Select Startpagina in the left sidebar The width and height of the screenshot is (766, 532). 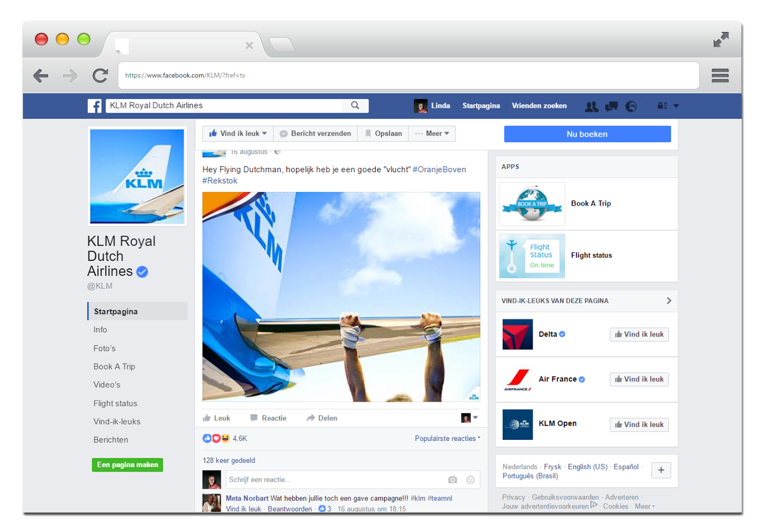(x=137, y=311)
